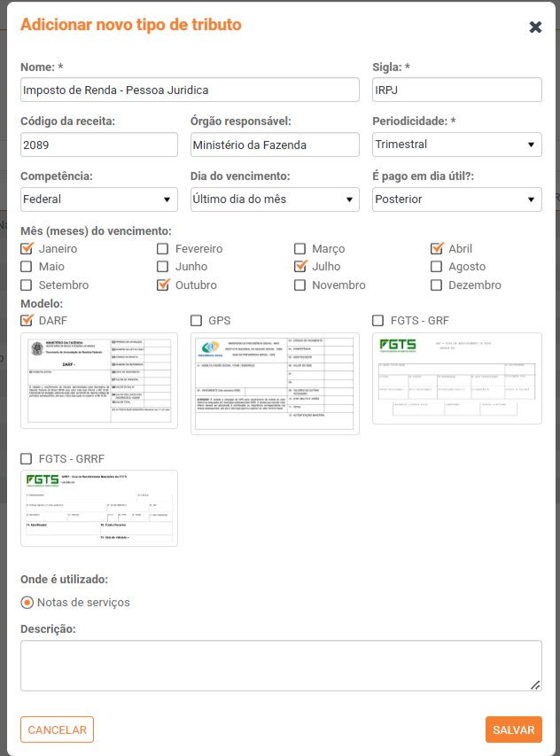Enable the Fevereiro checkbox
Screen dimensions: 560x756
coord(163,248)
